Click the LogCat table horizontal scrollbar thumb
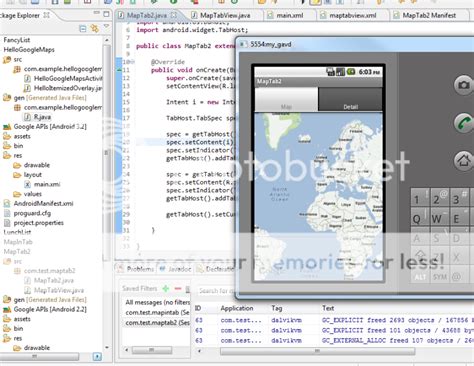Screen dimensions: 474x366 tap(317, 351)
